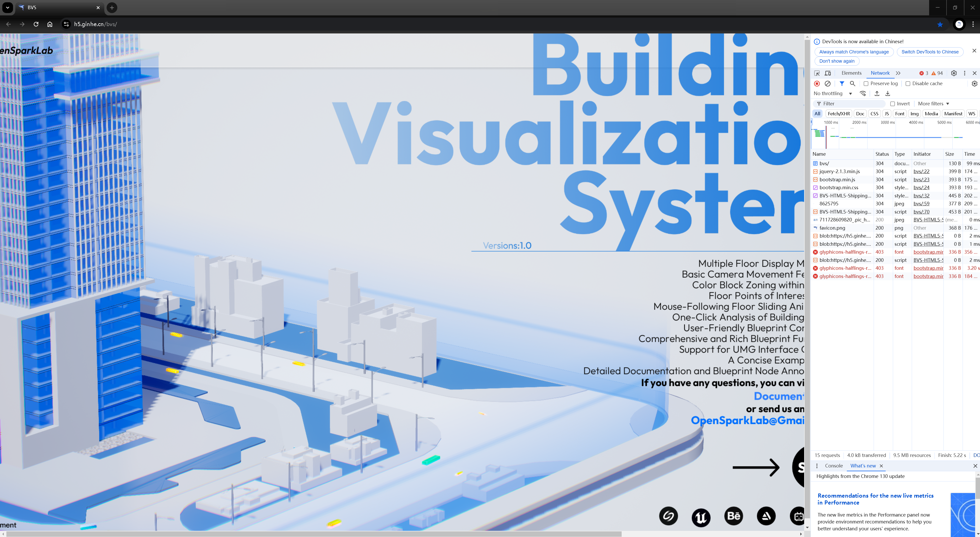Open the No throttling dropdown
Viewport: 980px width, 537px height.
(x=833, y=94)
